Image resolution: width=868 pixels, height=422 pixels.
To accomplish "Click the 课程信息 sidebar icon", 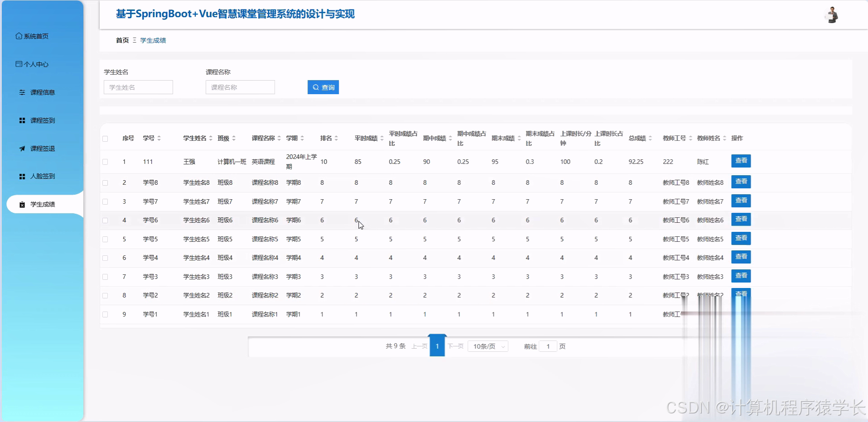I will [x=22, y=92].
